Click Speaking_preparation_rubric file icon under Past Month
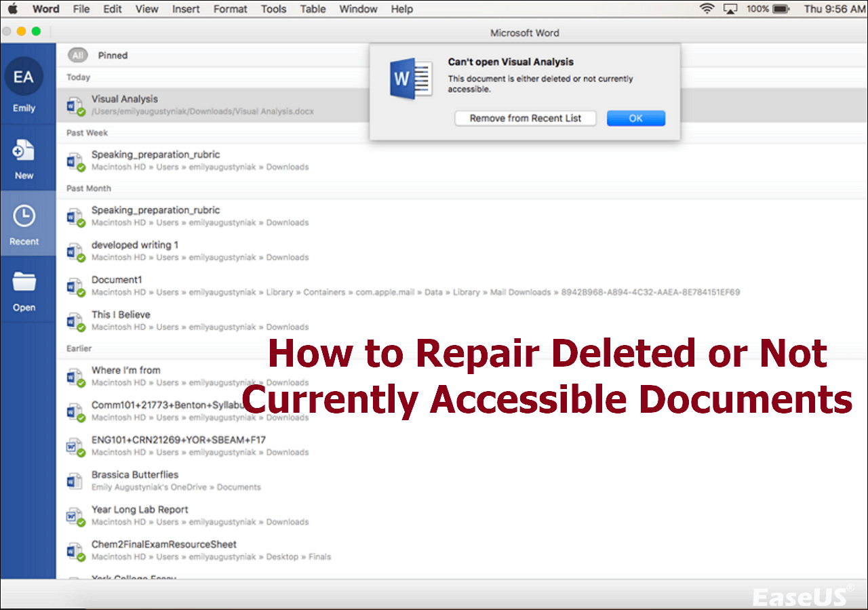This screenshot has height=610, width=868. coord(75,216)
